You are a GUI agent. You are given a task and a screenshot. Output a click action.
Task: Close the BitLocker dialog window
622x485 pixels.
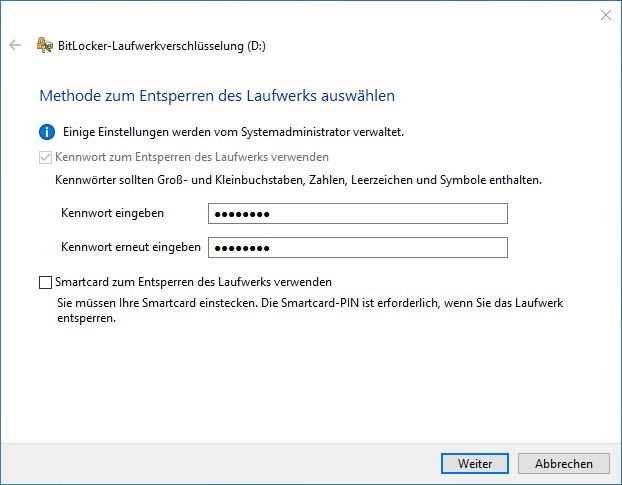[605, 15]
